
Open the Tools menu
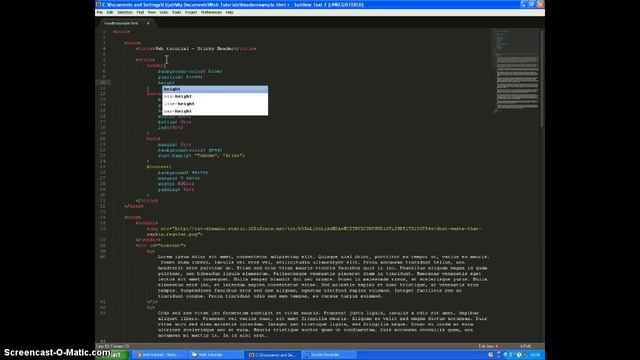click(176, 13)
